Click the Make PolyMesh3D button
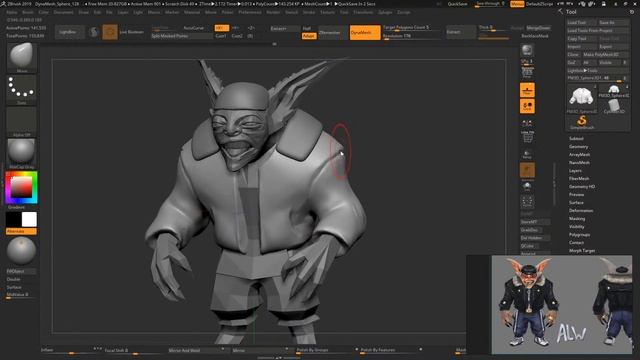The width and height of the screenshot is (640, 360). coord(605,54)
